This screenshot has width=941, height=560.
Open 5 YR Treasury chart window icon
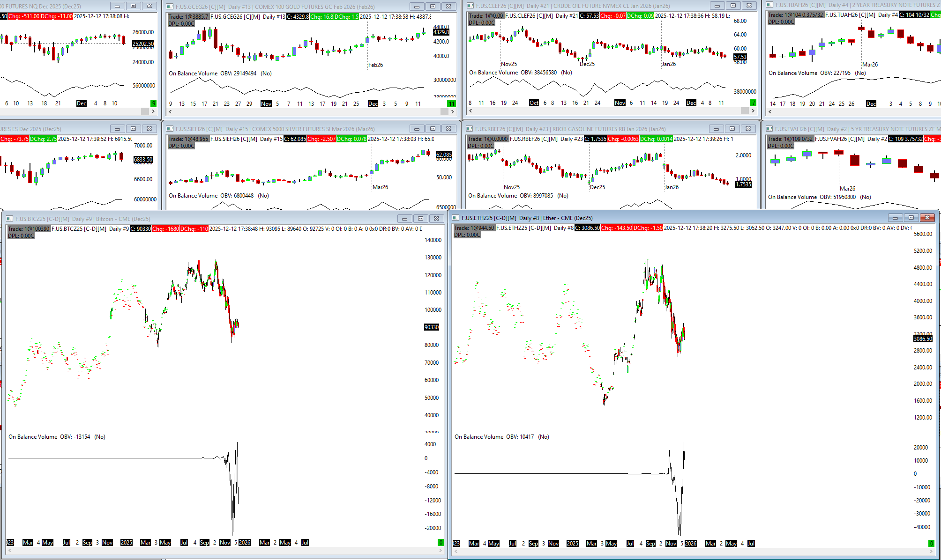[x=769, y=129]
